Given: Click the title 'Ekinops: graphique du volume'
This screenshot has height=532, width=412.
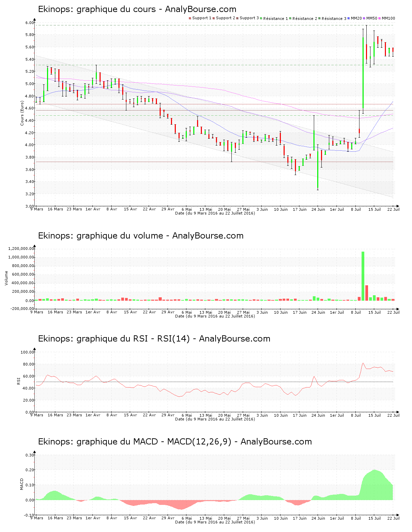Looking at the screenshot, I should 100,236.
